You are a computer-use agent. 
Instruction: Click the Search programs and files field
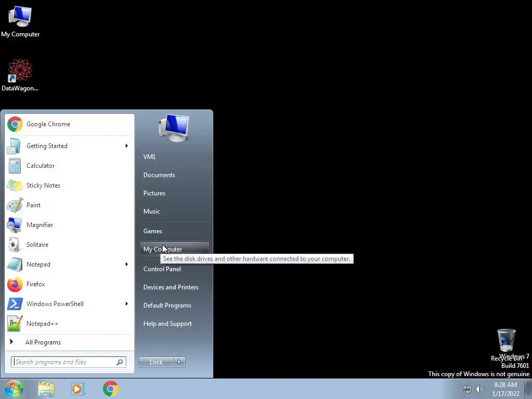[x=68, y=362]
